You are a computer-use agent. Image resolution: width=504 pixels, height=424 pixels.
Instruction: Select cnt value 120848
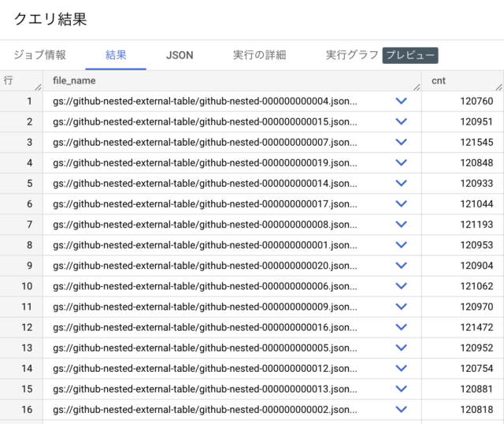point(476,163)
